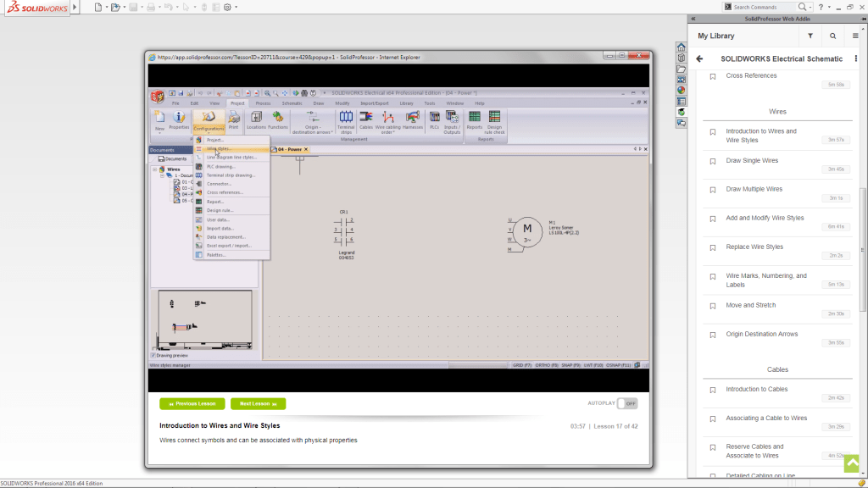
Task: Click the Home icon in task pane
Action: coord(681,47)
